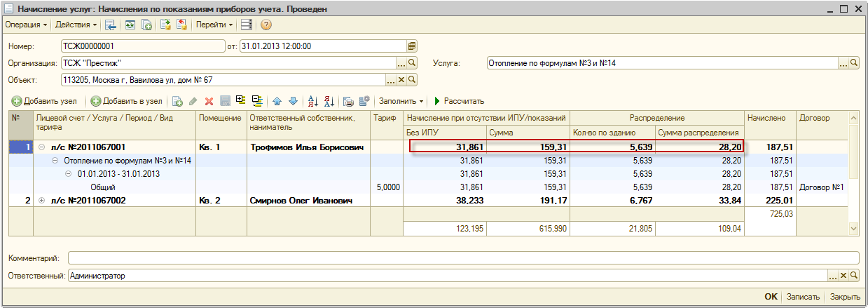This screenshot has height=308, width=868.
Task: Click the copy document with plus icon
Action: (147, 25)
